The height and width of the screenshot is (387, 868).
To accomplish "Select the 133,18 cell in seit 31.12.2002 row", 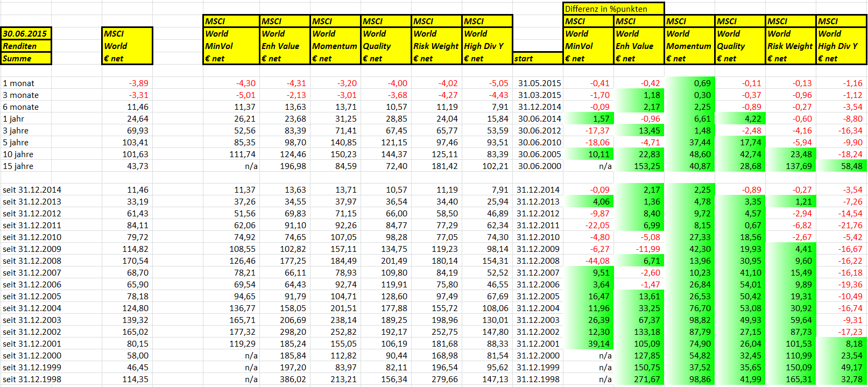I will (639, 332).
